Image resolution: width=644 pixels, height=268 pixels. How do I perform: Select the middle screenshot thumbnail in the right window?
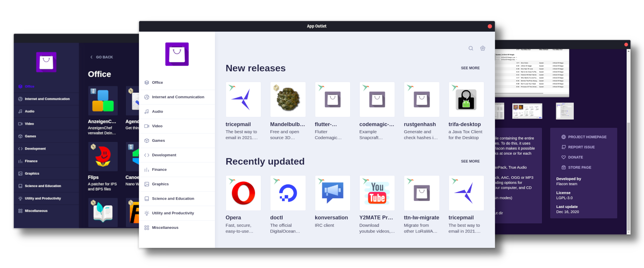(x=527, y=111)
